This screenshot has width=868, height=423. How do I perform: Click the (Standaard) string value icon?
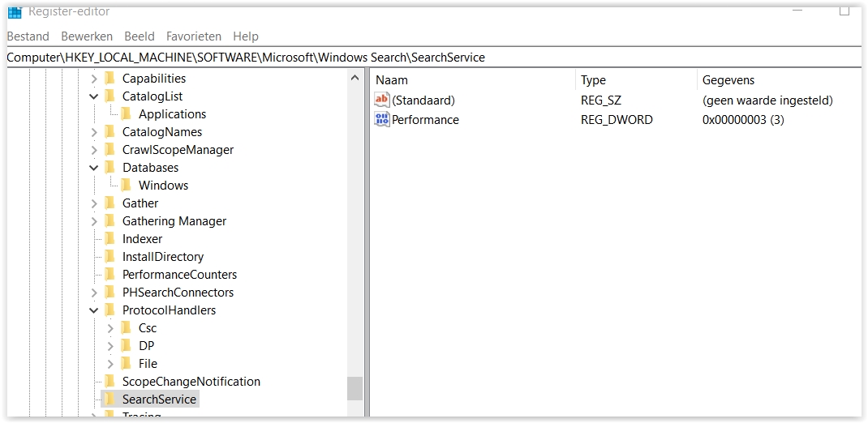pos(382,100)
